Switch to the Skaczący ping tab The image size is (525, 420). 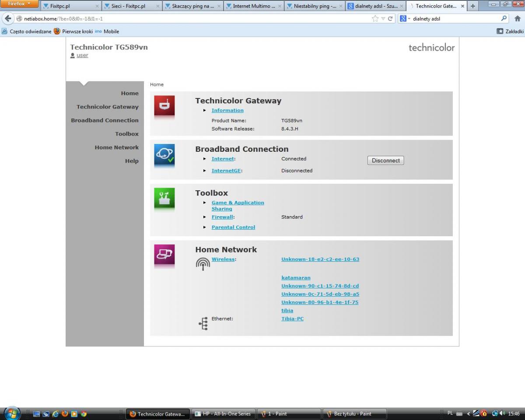click(192, 6)
